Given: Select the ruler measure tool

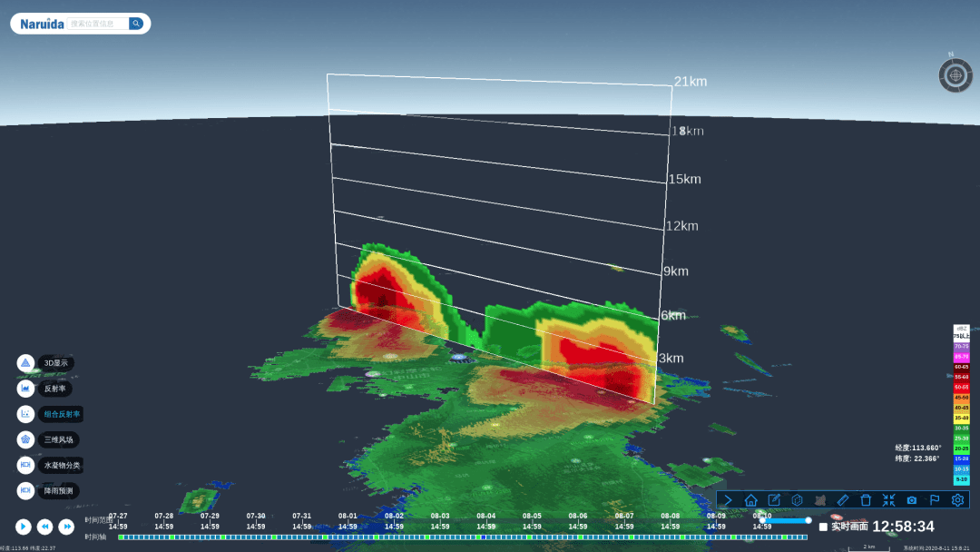Looking at the screenshot, I should coord(843,499).
